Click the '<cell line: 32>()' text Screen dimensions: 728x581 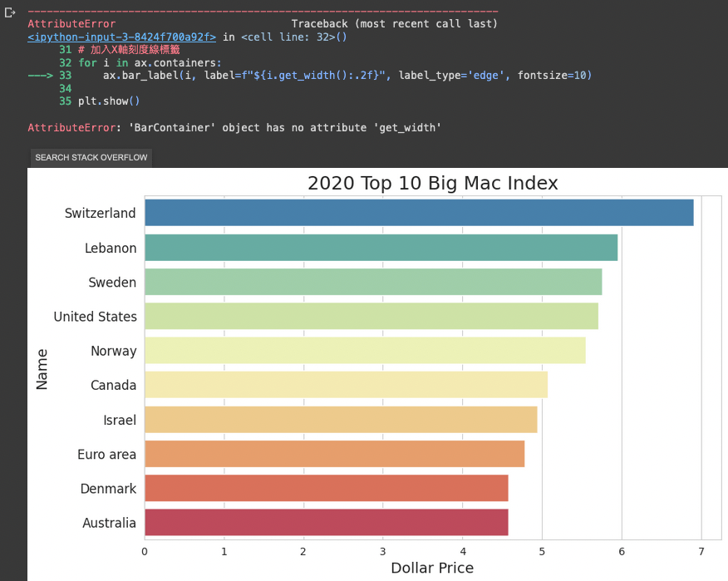294,37
